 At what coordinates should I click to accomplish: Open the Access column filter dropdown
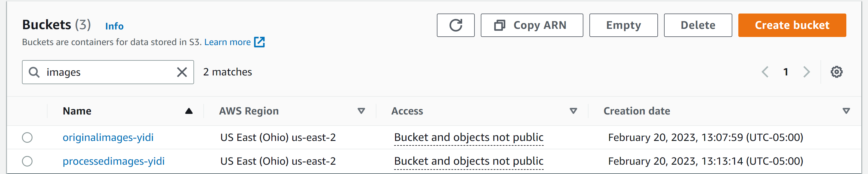[x=573, y=111]
